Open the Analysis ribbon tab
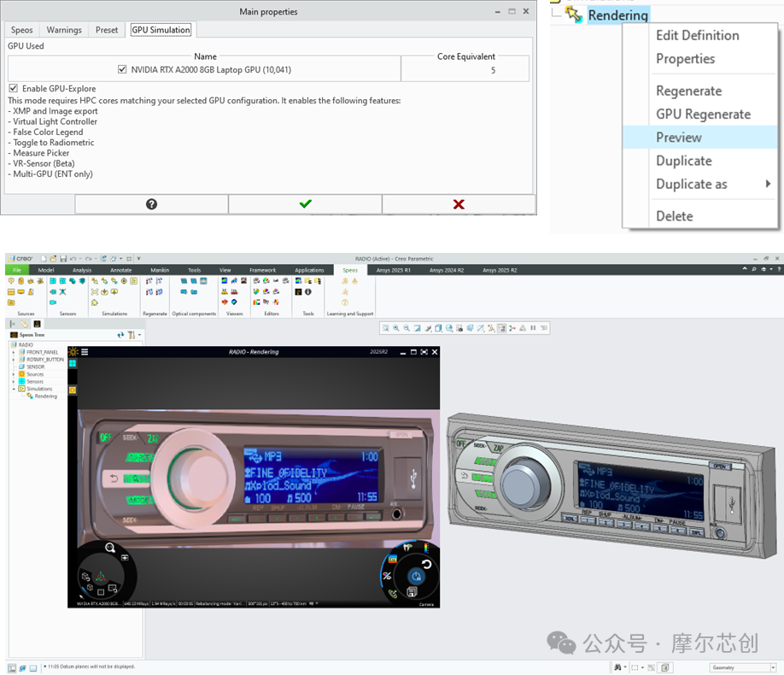Viewport: 784px width, 675px height. click(82, 270)
